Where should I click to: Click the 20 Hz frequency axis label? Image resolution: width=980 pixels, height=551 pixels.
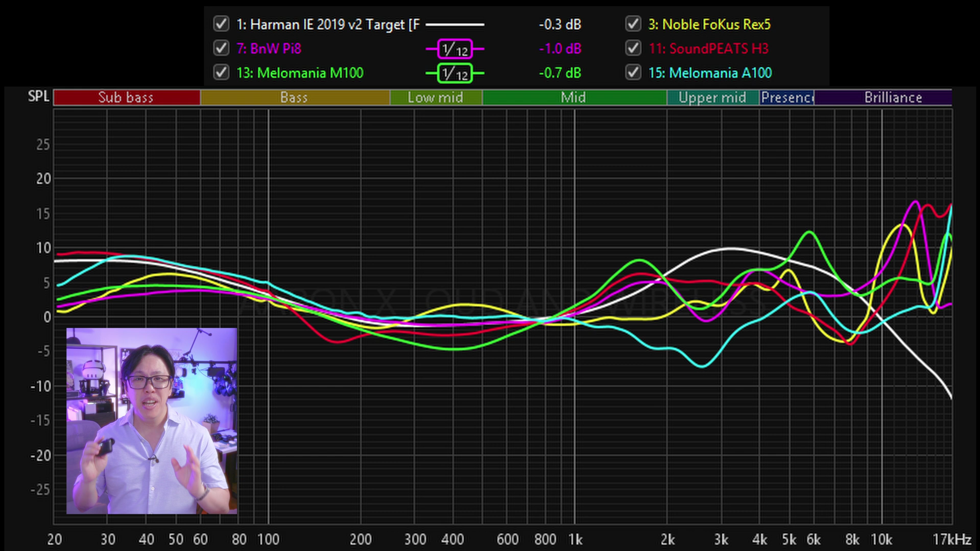(x=55, y=539)
